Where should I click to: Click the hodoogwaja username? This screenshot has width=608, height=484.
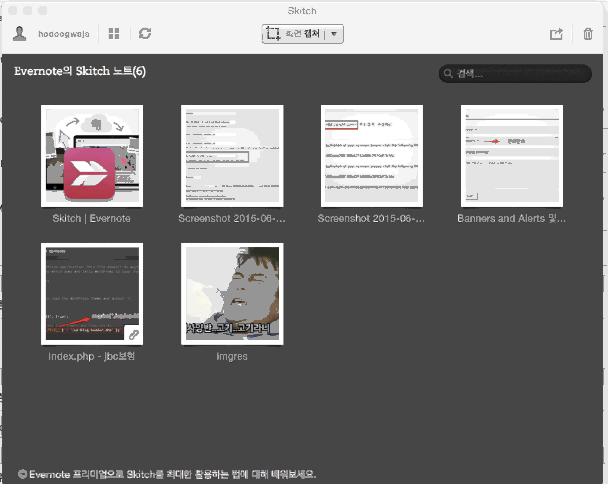click(64, 34)
